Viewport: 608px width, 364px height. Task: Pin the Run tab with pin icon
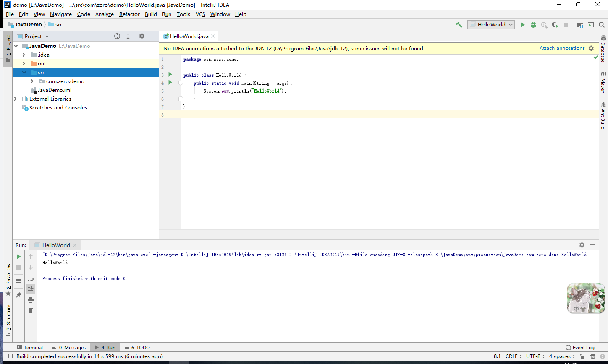coord(18,295)
